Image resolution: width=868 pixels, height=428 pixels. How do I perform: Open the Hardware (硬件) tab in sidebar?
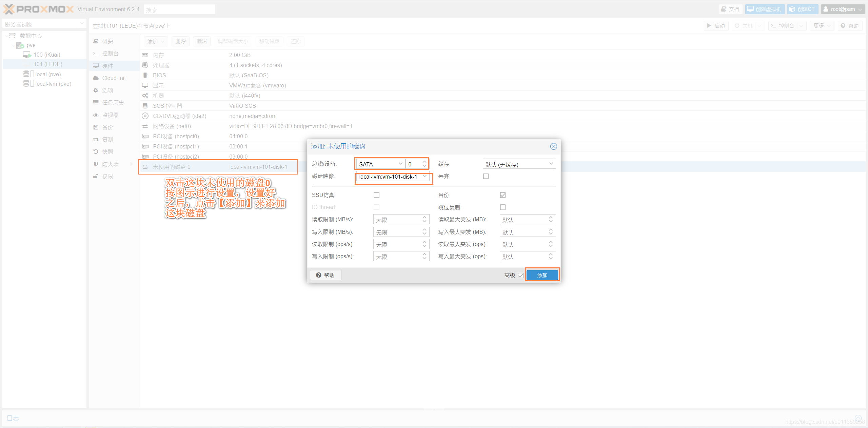[107, 66]
